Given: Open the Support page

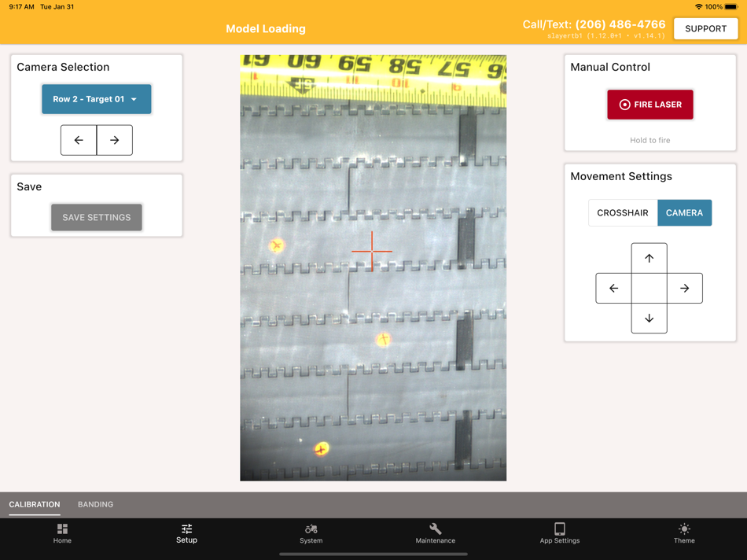Looking at the screenshot, I should tap(705, 28).
